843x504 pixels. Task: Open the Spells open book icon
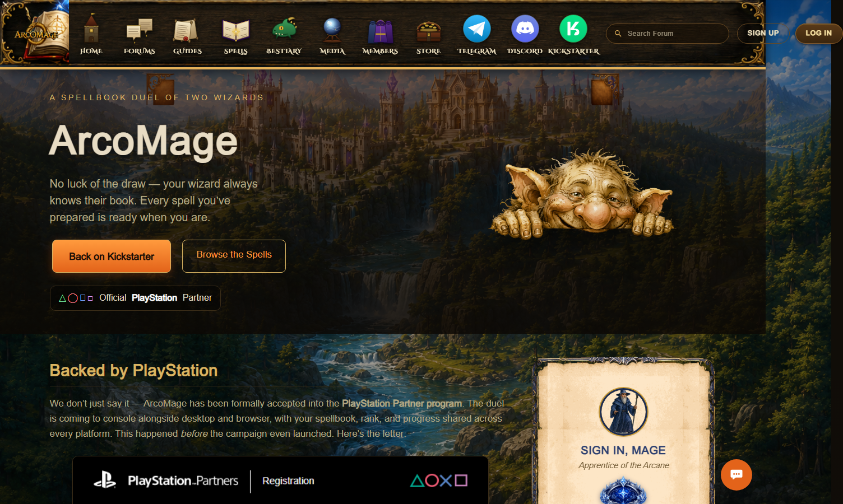(x=236, y=30)
